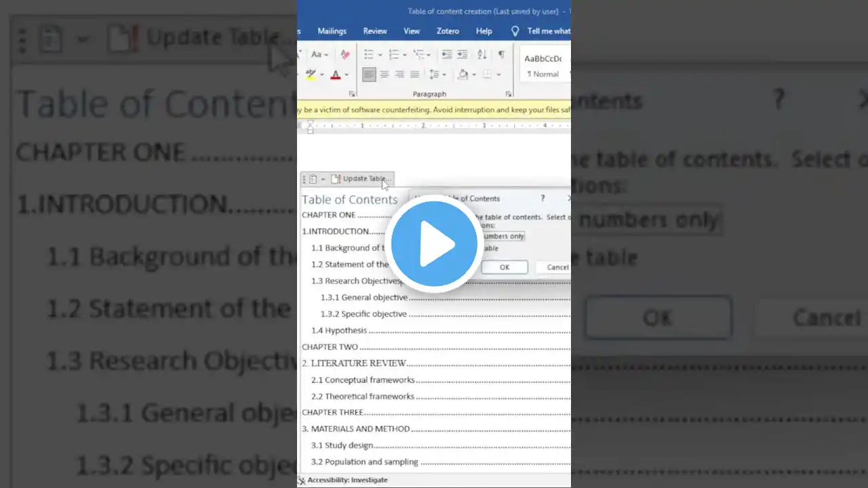
Task: Center the paragraph text
Action: click(x=384, y=75)
